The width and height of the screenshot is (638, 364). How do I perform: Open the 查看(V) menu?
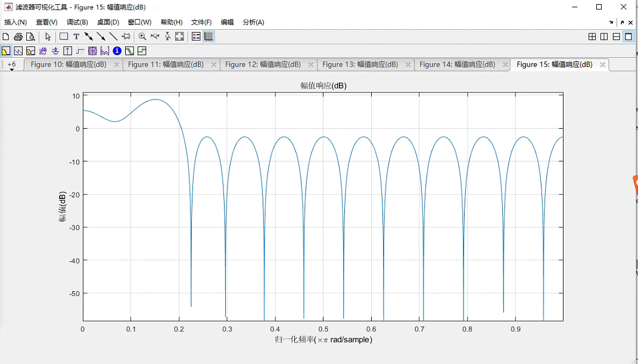coord(47,23)
